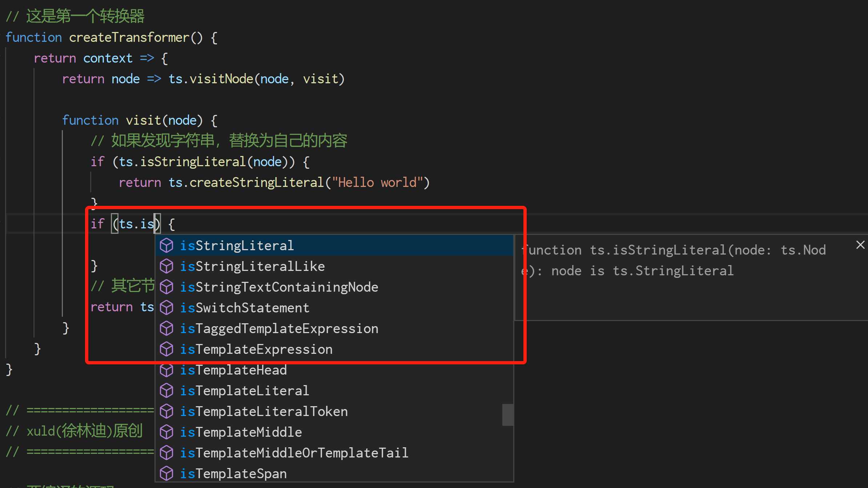The image size is (868, 488).
Task: Click createStringLiteral method call
Action: click(x=257, y=183)
